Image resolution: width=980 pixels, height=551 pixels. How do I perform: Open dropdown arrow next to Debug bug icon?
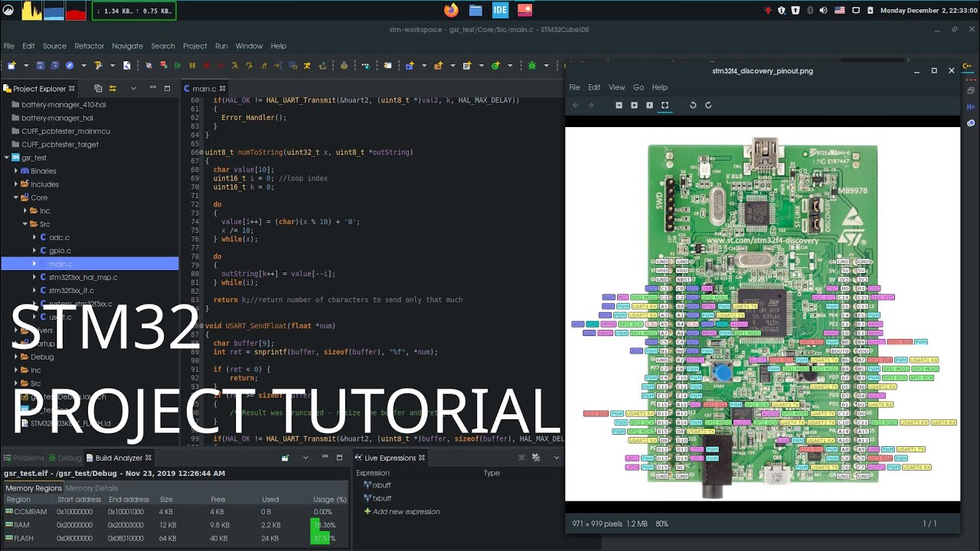(x=546, y=66)
